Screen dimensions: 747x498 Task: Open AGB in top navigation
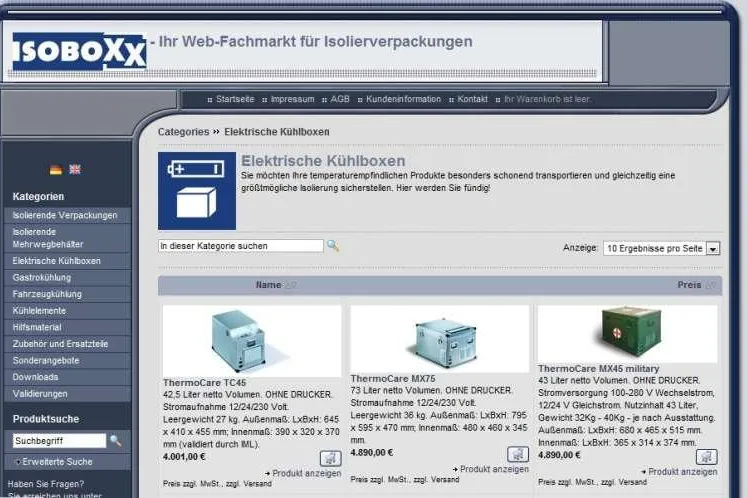[340, 99]
